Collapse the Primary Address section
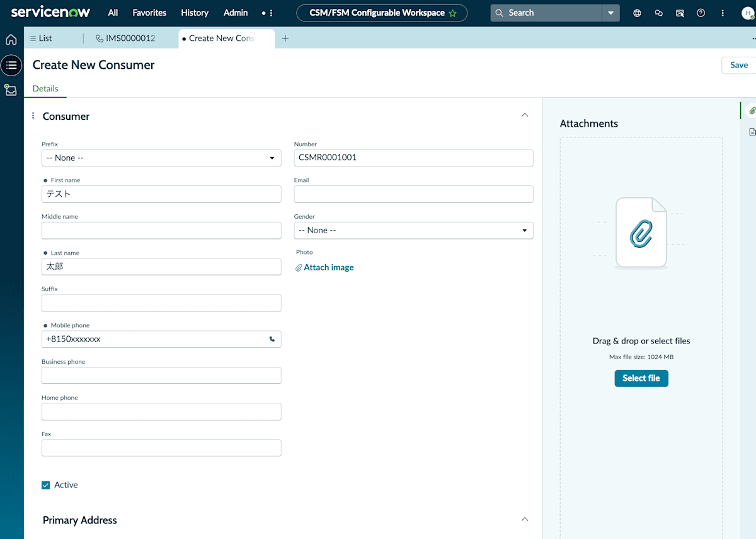756x539 pixels. click(525, 519)
